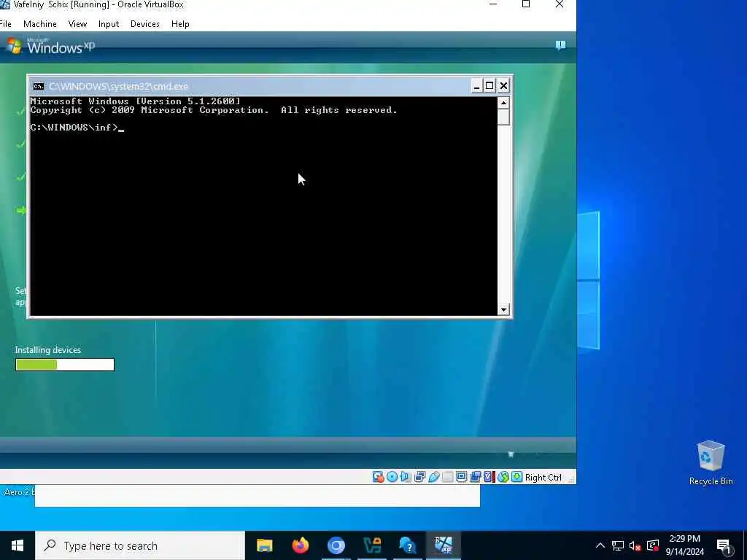Click the cmd scrollbar down arrow

(503, 309)
